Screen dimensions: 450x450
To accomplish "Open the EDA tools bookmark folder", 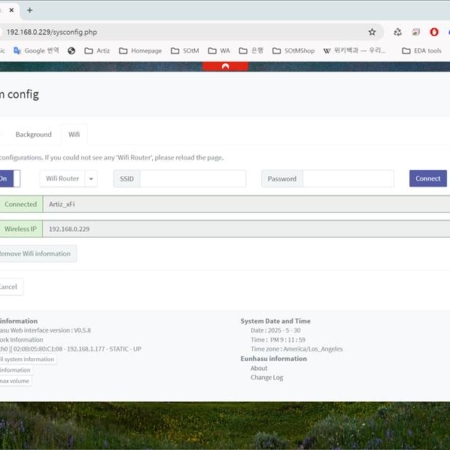I will (x=422, y=51).
